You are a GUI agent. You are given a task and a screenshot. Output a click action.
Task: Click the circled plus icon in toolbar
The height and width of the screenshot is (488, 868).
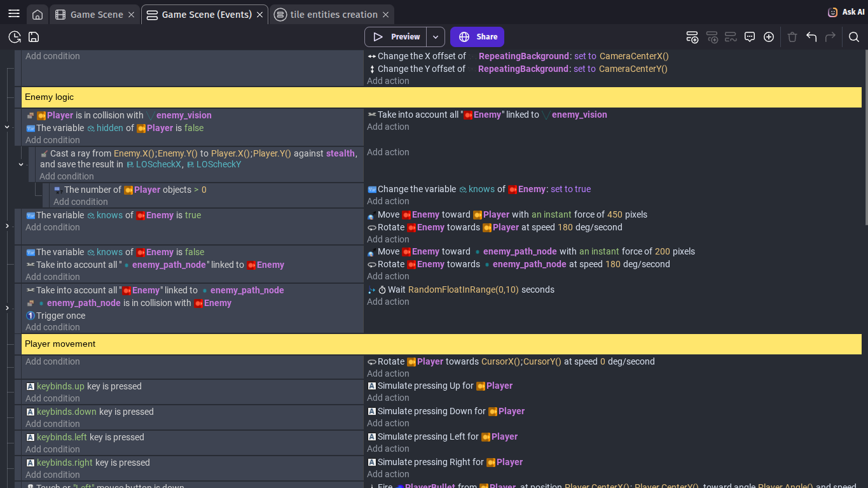click(x=769, y=37)
